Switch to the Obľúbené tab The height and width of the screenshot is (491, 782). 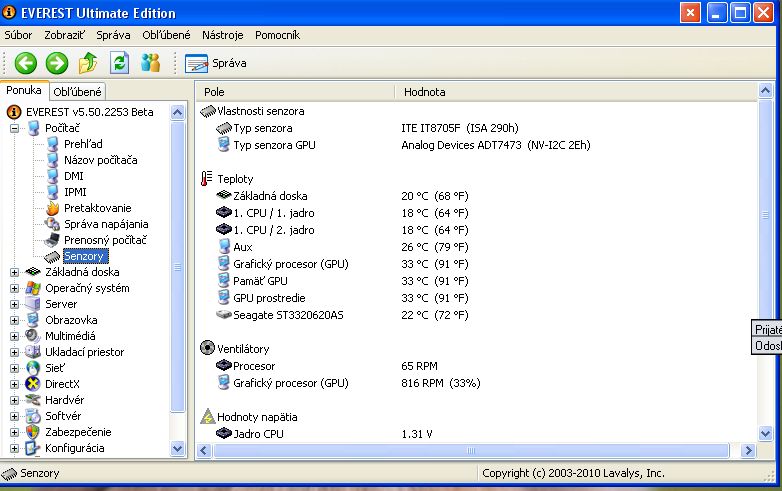tap(77, 92)
